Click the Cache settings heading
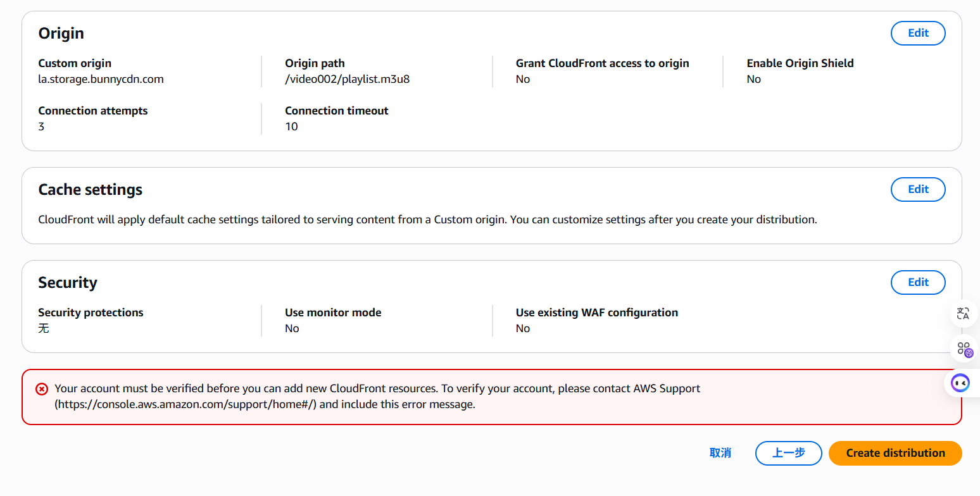This screenshot has width=980, height=496. (x=91, y=190)
